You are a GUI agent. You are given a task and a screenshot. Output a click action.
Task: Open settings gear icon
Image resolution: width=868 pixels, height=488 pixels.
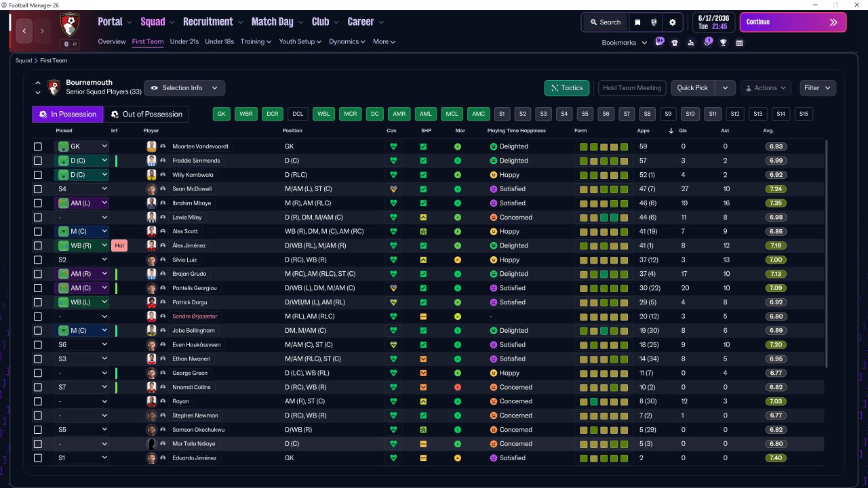click(673, 22)
